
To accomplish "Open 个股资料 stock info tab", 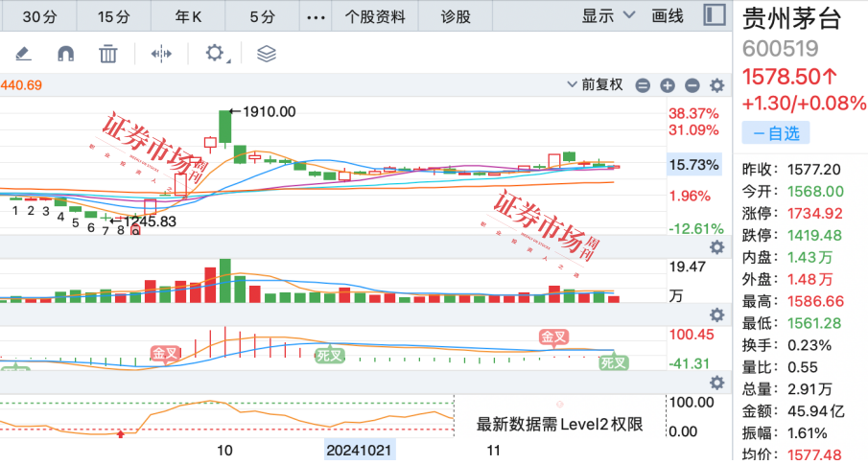I will (375, 16).
